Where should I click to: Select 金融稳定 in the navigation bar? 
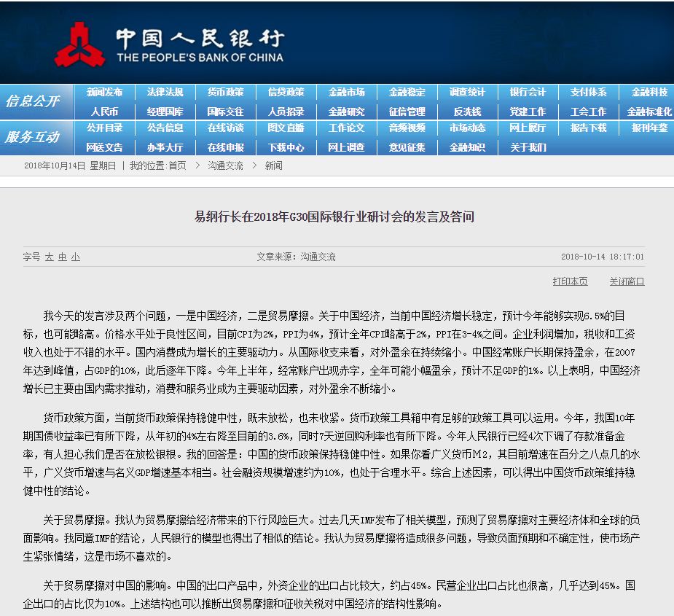click(x=407, y=92)
